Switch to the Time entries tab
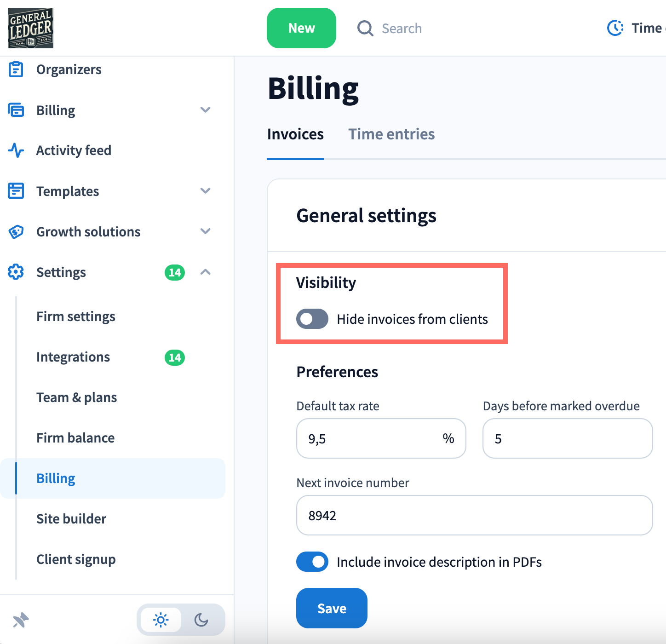Viewport: 666px width, 644px height. tap(391, 134)
